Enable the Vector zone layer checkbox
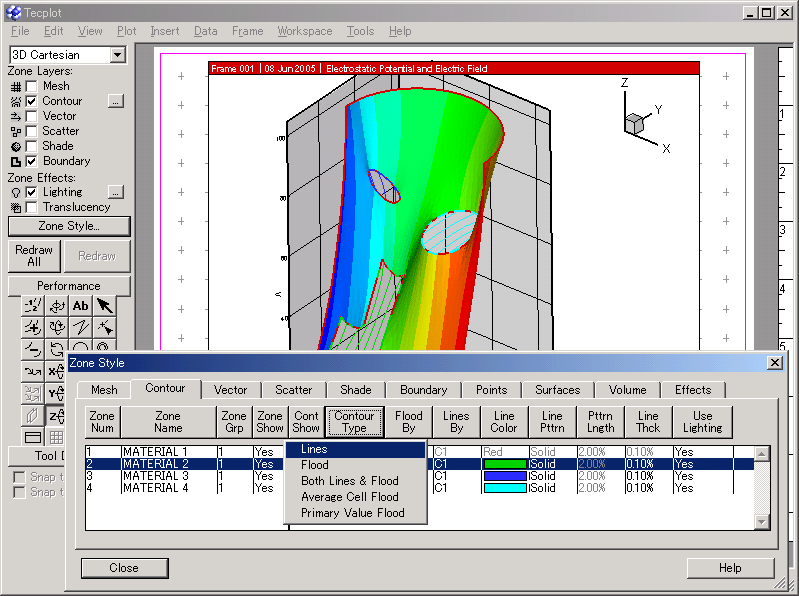Viewport: 799px width, 596px height. click(x=32, y=117)
